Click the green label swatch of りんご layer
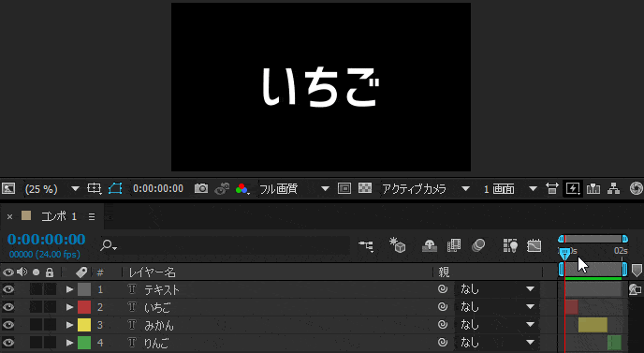This screenshot has height=353, width=644. click(84, 343)
